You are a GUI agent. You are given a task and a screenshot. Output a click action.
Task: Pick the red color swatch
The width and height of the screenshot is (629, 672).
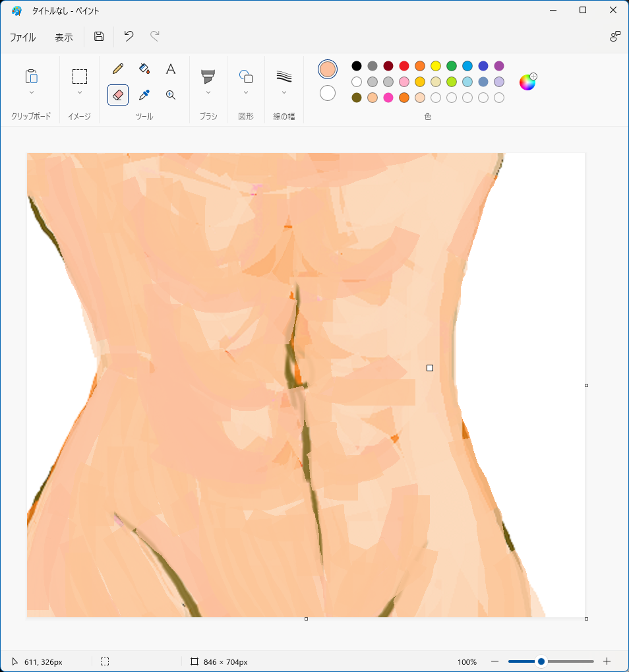tap(404, 66)
